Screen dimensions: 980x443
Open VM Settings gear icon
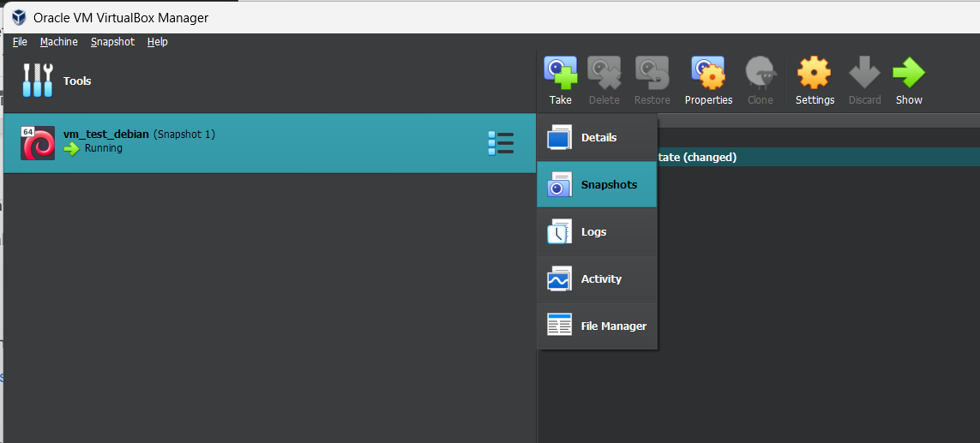click(x=815, y=75)
